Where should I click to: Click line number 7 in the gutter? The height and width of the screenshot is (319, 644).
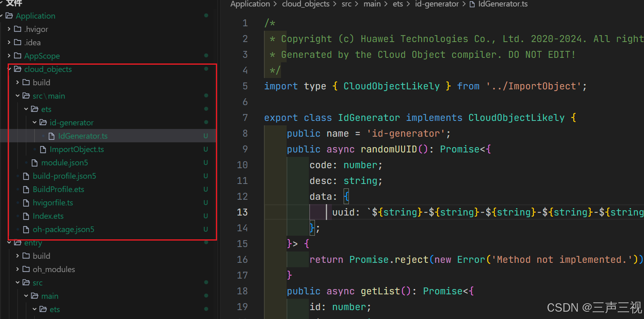(245, 118)
